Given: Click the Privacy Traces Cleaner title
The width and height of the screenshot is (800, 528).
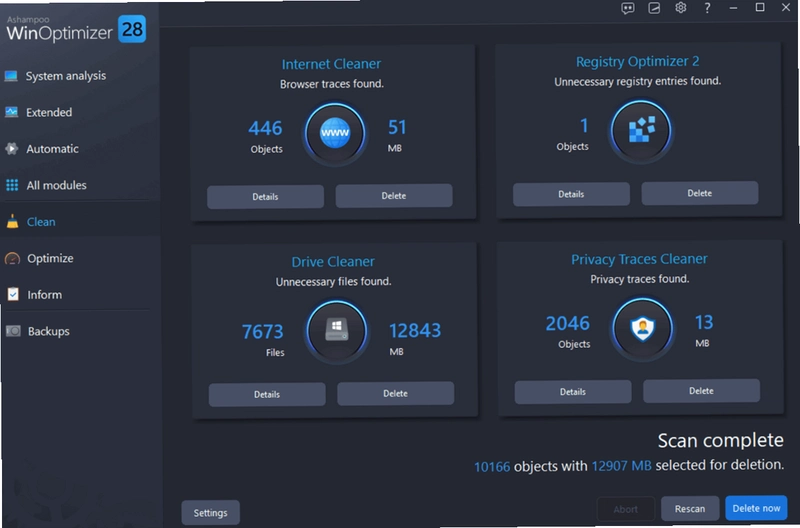Looking at the screenshot, I should pos(639,259).
